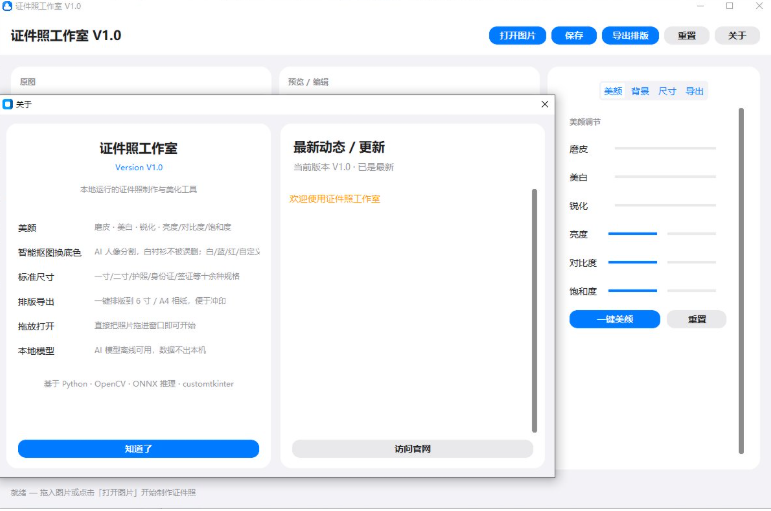Image resolution: width=771 pixels, height=511 pixels.
Task: Click the '排版导出' feature label
Action: pos(36,301)
